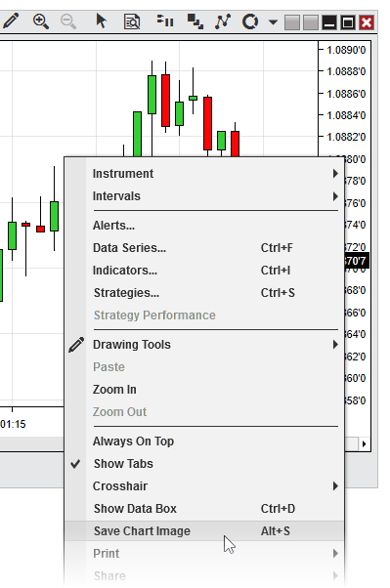Click the horizontal scrollbar right arrow
Image resolution: width=390 pixels, height=588 pixels.
[365, 444]
